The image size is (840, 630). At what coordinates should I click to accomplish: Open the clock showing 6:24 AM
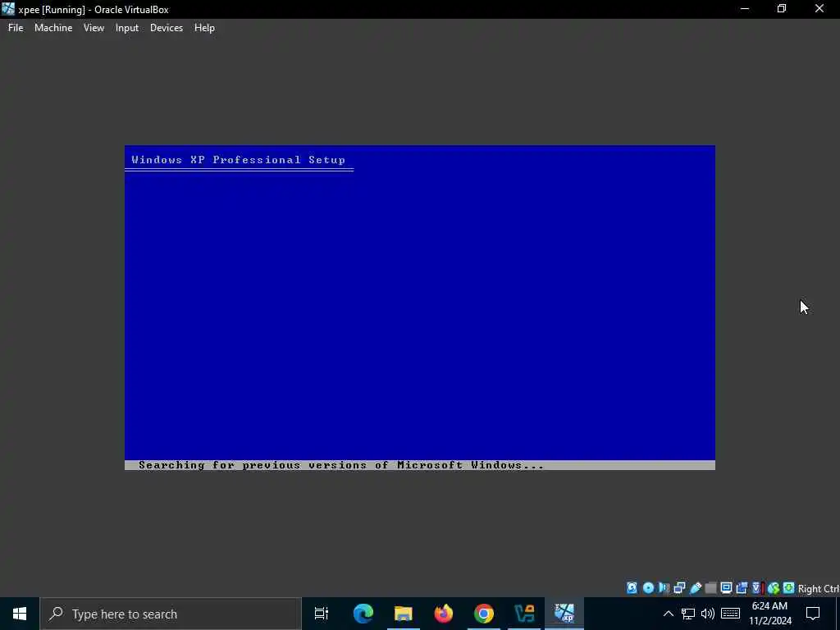click(769, 614)
